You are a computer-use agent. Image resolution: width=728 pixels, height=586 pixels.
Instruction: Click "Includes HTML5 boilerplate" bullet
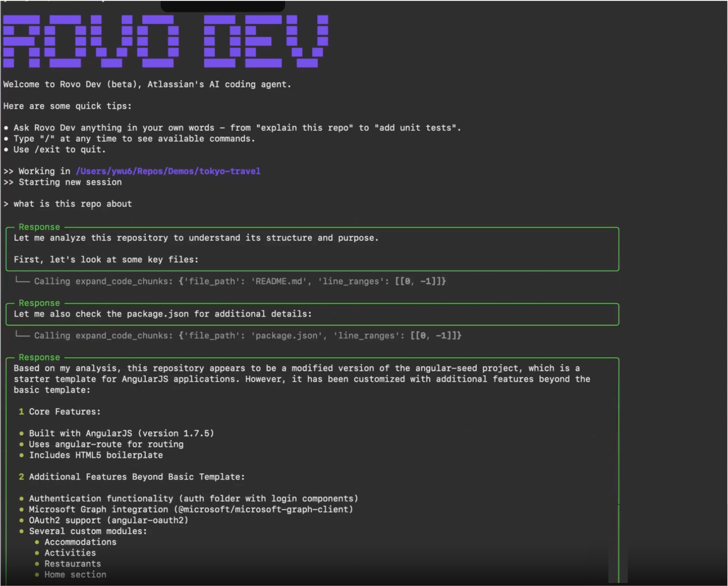(x=91, y=455)
